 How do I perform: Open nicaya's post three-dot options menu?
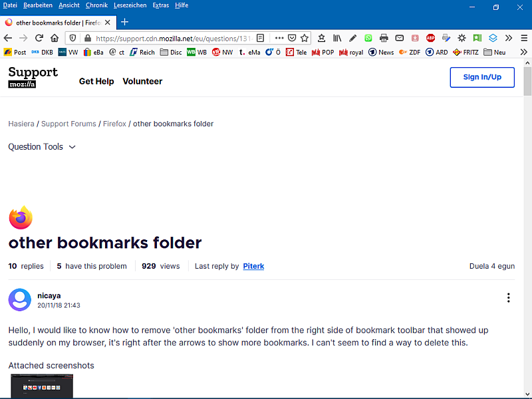pos(508,298)
